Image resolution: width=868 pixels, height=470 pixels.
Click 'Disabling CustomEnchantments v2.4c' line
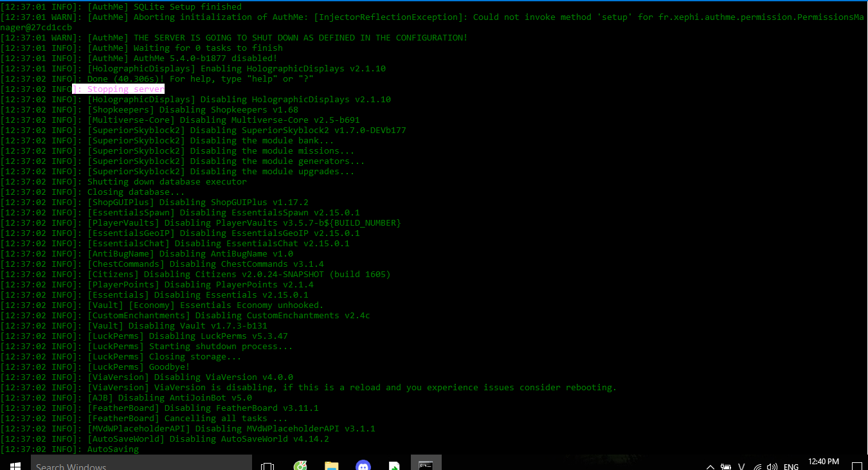coord(185,316)
